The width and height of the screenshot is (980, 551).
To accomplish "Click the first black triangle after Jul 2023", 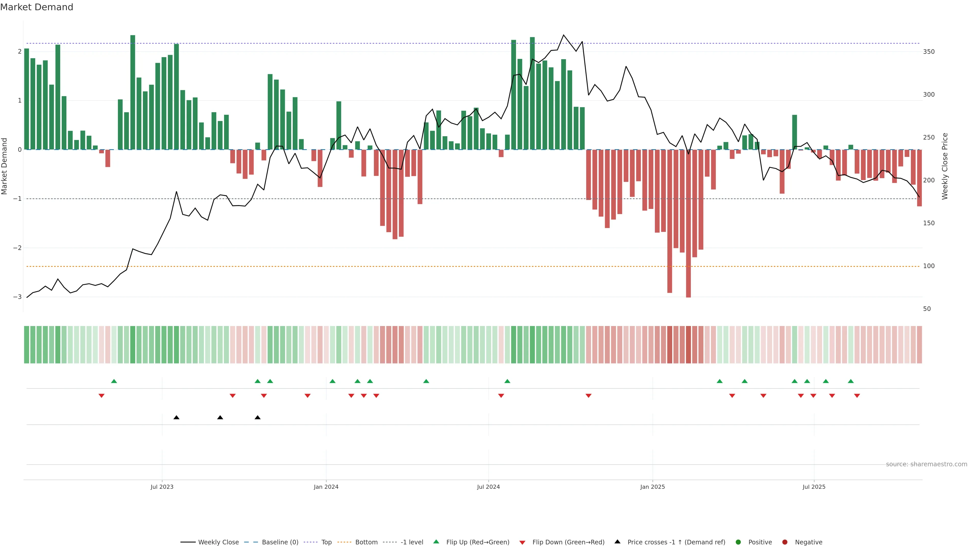I will point(177,418).
